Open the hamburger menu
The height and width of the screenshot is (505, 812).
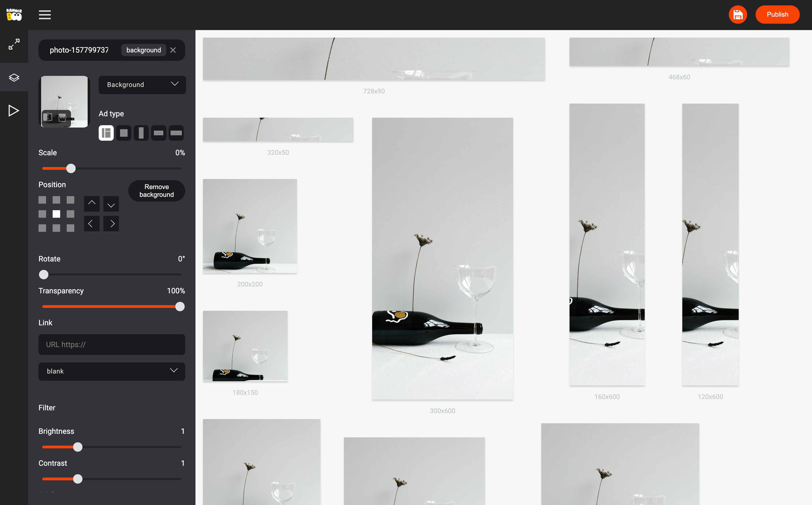[44, 15]
